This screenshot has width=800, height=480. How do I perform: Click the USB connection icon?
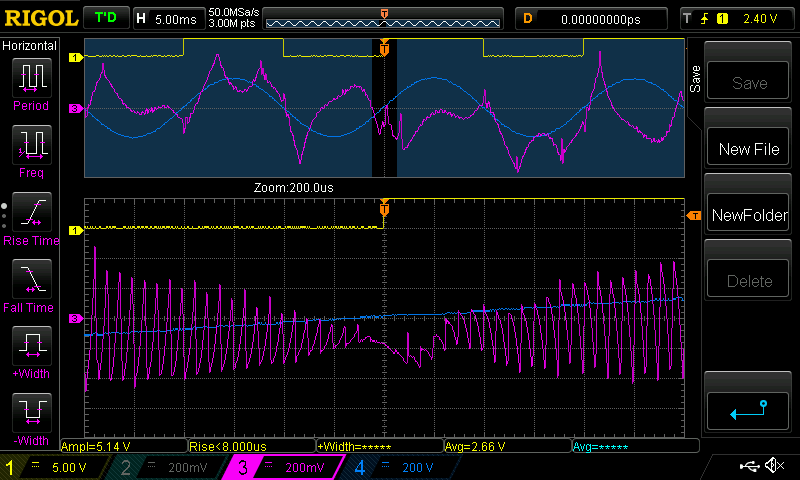click(x=748, y=466)
